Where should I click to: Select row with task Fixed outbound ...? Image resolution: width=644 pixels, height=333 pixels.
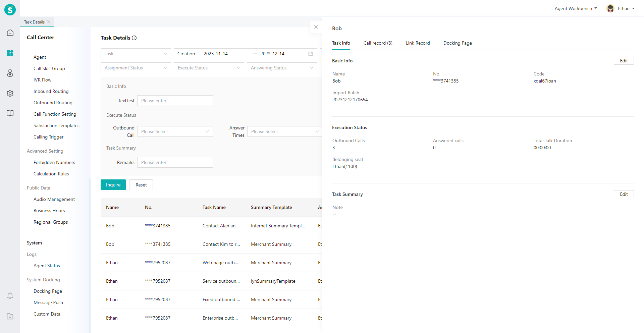(x=211, y=299)
